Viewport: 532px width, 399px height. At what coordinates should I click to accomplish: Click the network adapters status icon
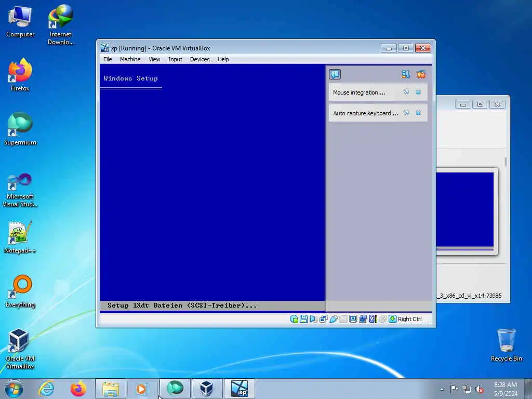coord(323,319)
